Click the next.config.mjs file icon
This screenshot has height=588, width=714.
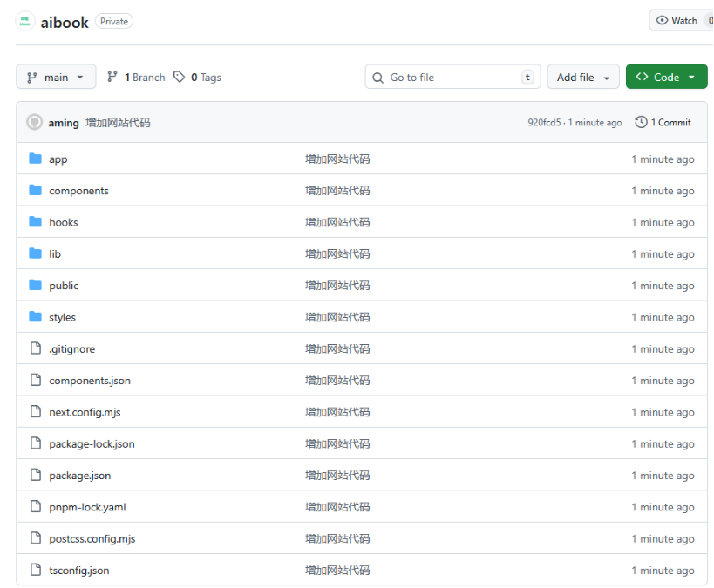(x=36, y=411)
